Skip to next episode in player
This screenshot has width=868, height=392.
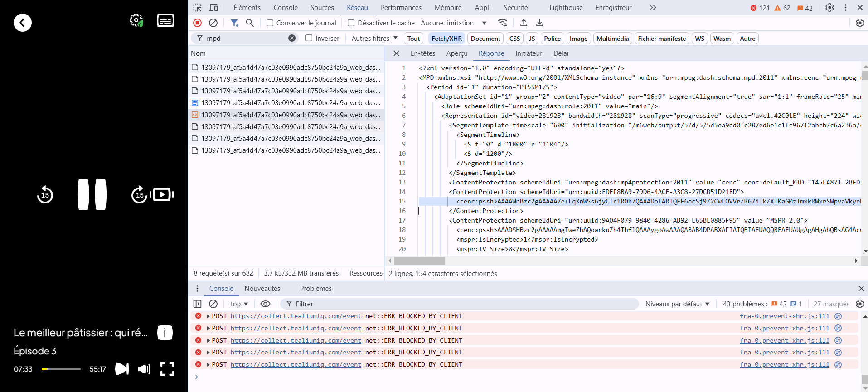click(x=121, y=369)
